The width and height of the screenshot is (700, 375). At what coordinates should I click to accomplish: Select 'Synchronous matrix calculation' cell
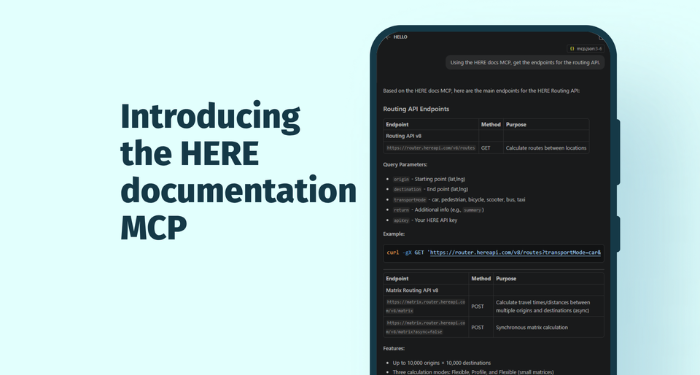click(549, 327)
